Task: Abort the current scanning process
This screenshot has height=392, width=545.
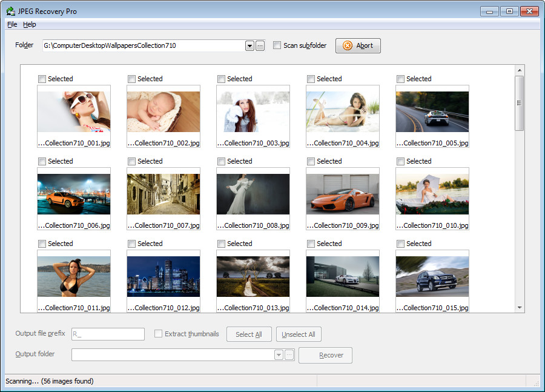Action: pyautogui.click(x=358, y=45)
